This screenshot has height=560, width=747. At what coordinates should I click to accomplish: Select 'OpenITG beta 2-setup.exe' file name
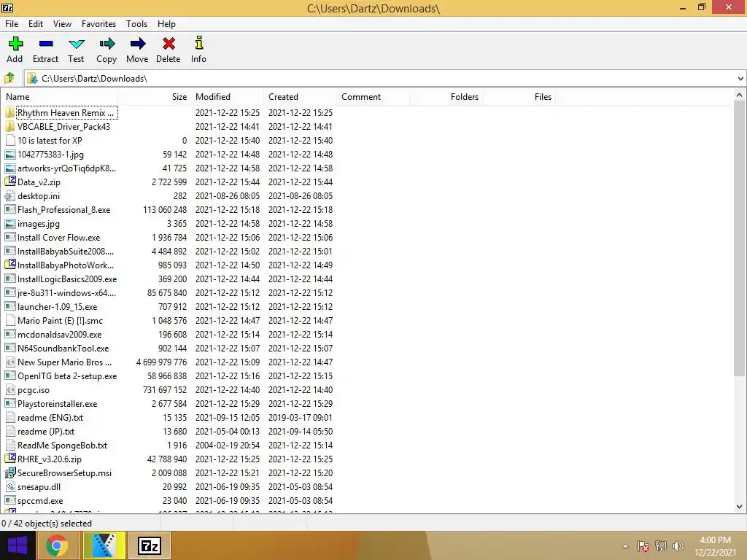67,376
